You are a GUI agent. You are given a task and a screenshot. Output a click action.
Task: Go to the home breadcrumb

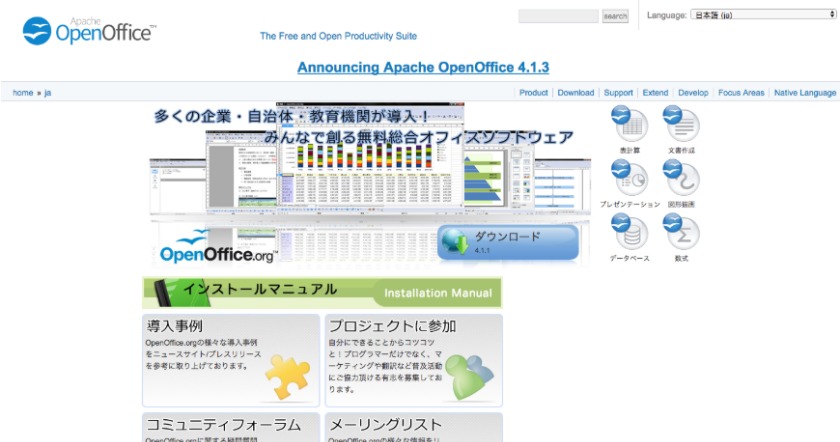23,93
